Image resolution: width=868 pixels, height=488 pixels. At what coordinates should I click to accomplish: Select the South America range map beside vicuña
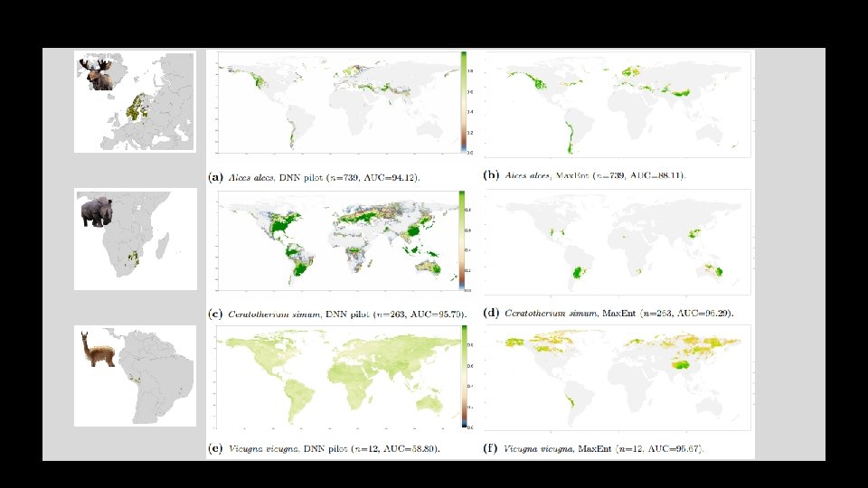click(135, 376)
